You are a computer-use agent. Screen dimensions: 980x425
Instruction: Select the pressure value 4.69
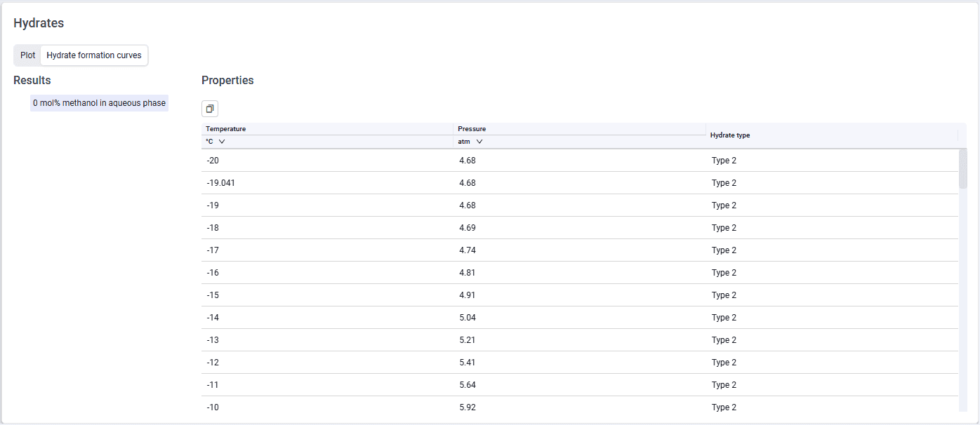pyautogui.click(x=580, y=228)
